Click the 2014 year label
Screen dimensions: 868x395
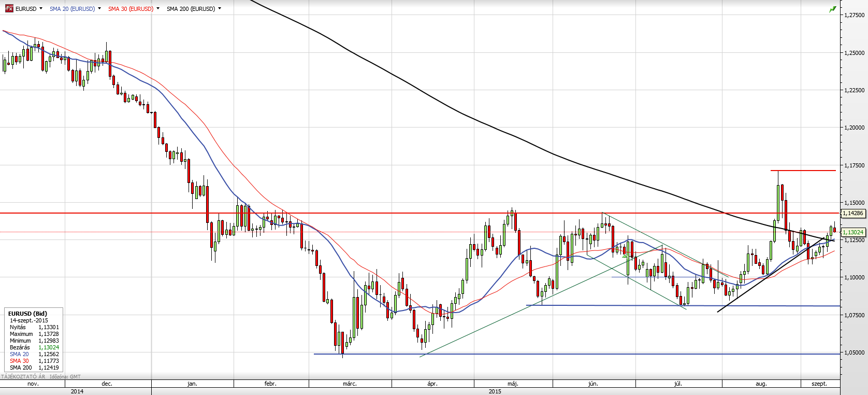pos(77,391)
